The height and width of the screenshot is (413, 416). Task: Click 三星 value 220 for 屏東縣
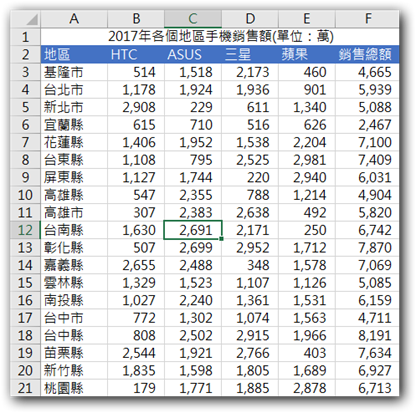[x=250, y=177]
